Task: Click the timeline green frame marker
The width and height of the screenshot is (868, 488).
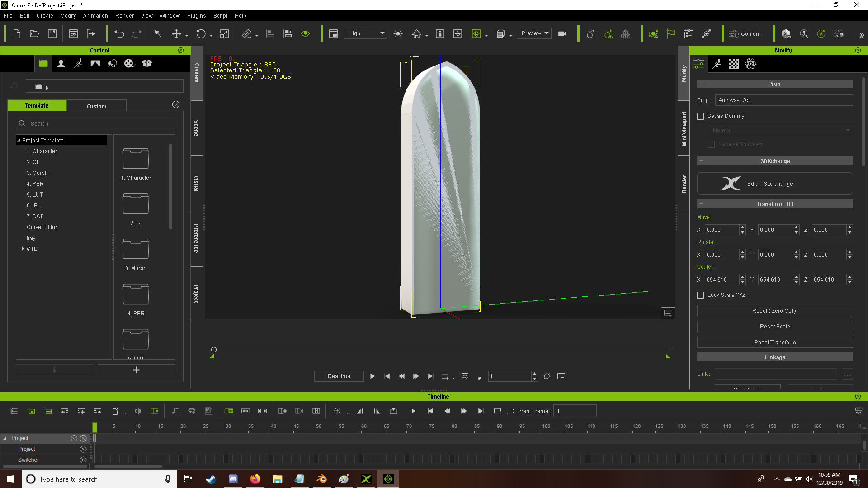Action: pos(94,427)
